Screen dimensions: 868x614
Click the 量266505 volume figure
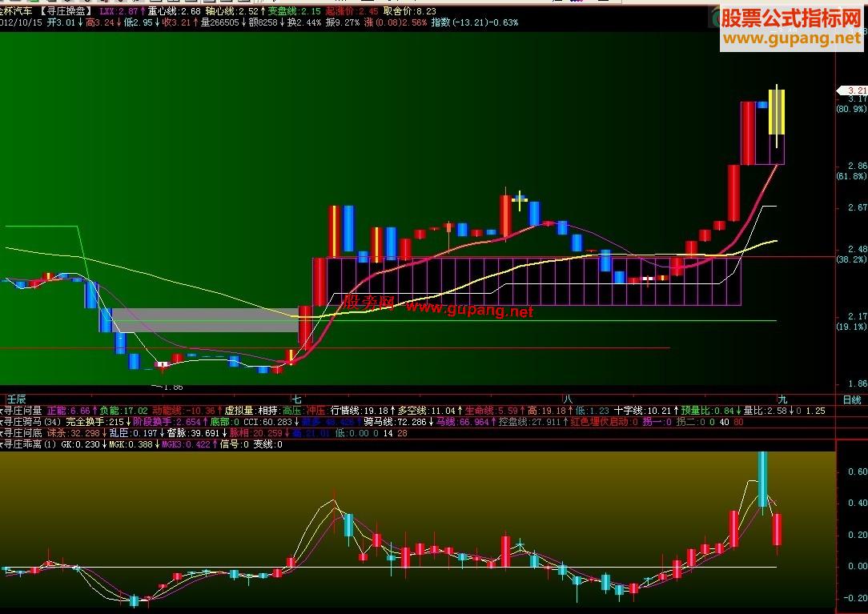pos(219,22)
